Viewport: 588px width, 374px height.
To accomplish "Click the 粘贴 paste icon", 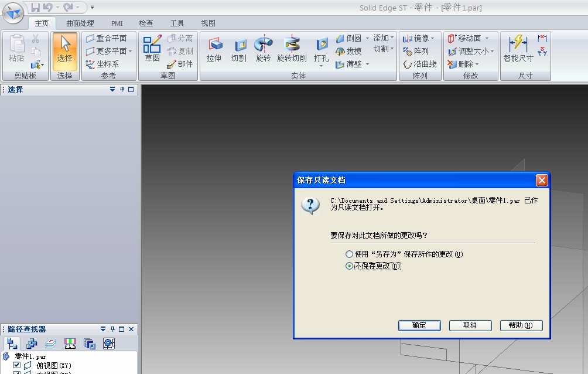I will coord(16,49).
